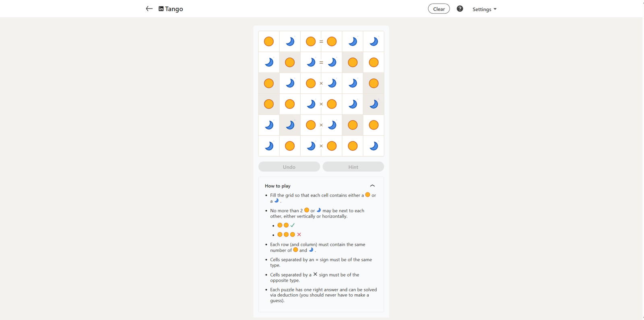Toggle the moon right of the second-row equals sign
The height and width of the screenshot is (320, 644).
click(x=332, y=62)
